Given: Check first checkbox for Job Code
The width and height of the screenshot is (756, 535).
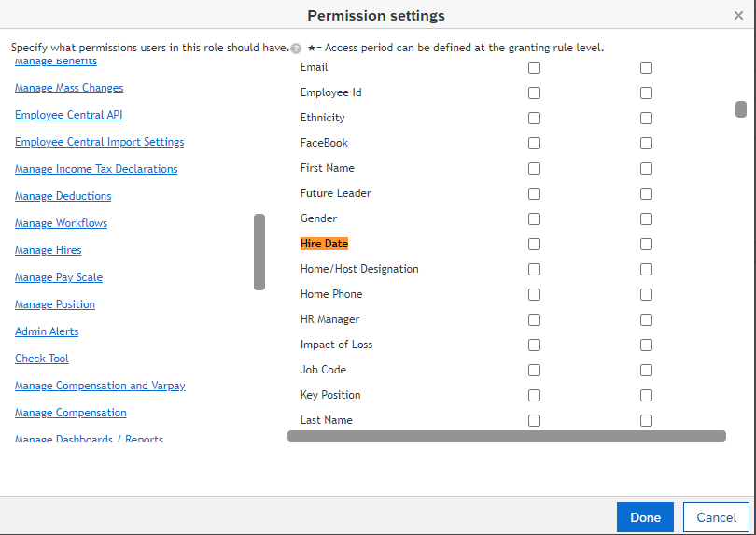Looking at the screenshot, I should coord(534,370).
